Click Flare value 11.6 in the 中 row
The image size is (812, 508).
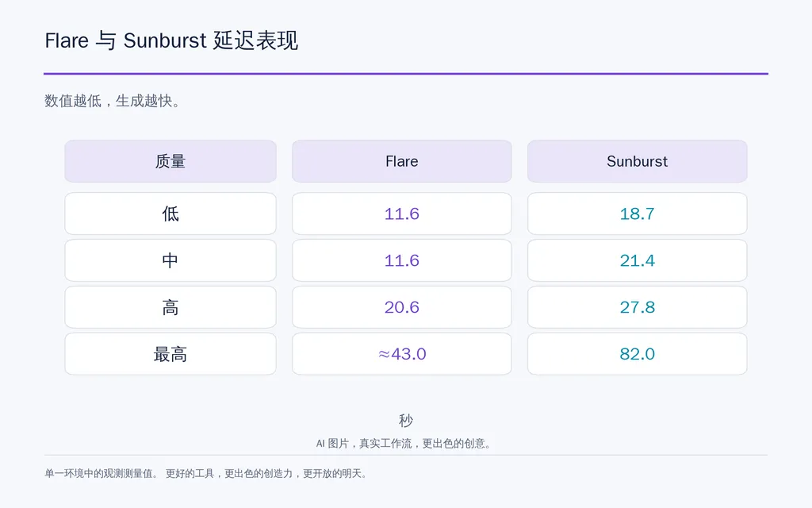[402, 260]
